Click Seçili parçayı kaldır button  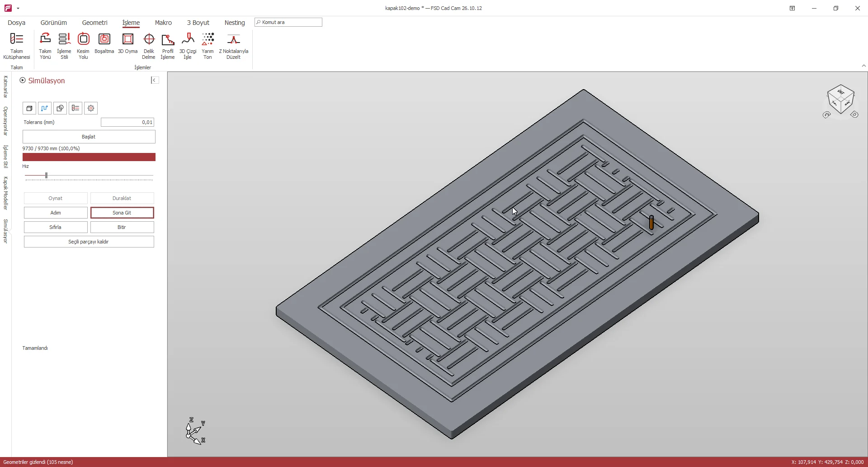coord(89,242)
